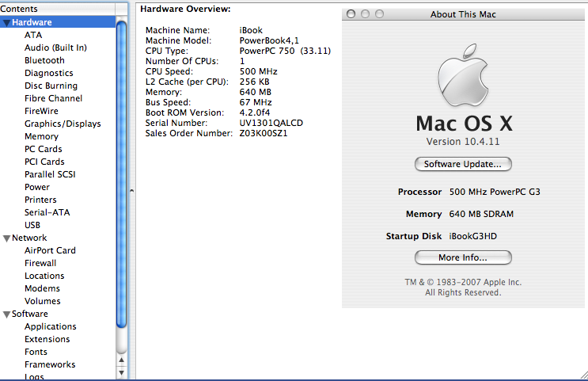Open AirPort Card entry

point(50,251)
